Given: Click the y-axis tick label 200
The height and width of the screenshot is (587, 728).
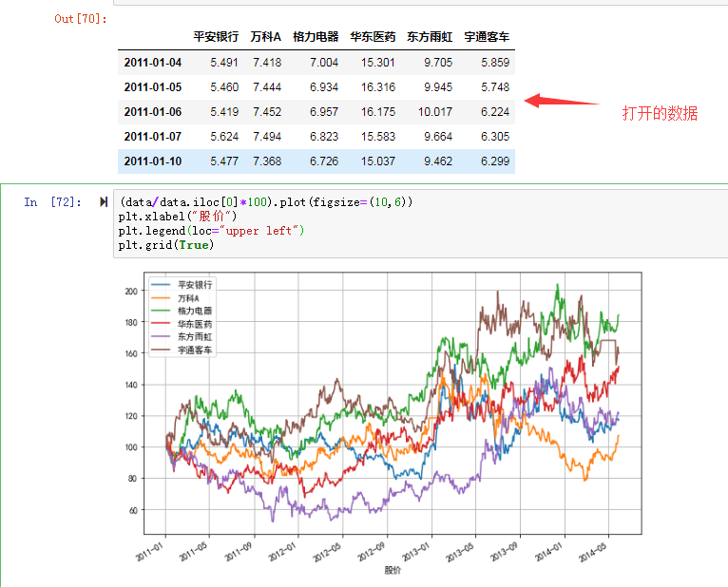Looking at the screenshot, I should click(131, 291).
